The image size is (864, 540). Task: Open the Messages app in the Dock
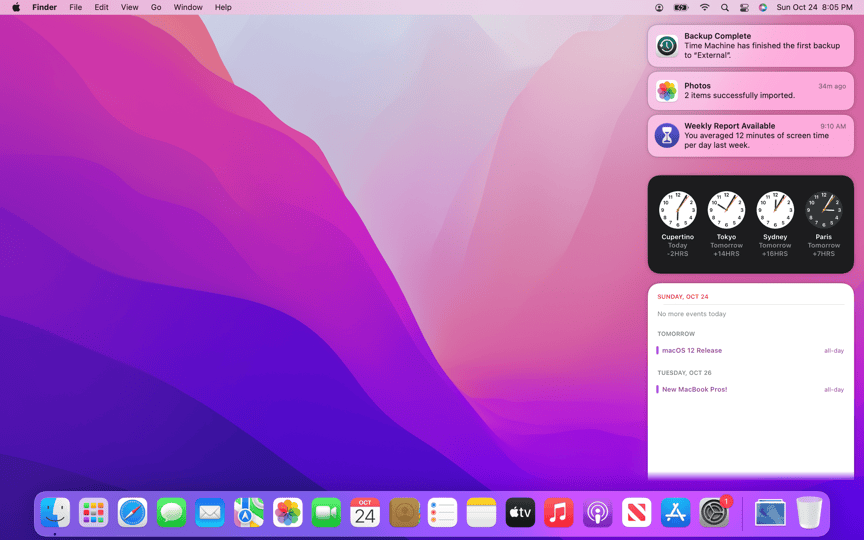coord(171,512)
